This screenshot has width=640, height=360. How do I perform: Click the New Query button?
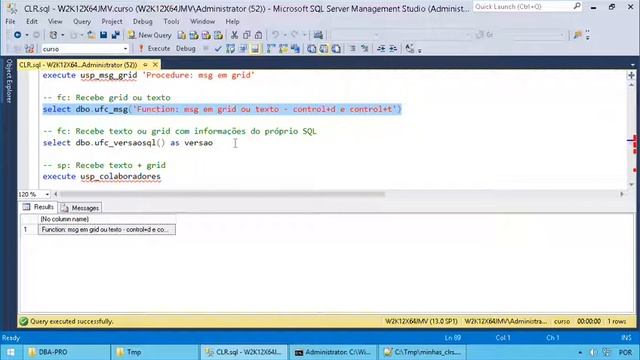tap(149, 35)
